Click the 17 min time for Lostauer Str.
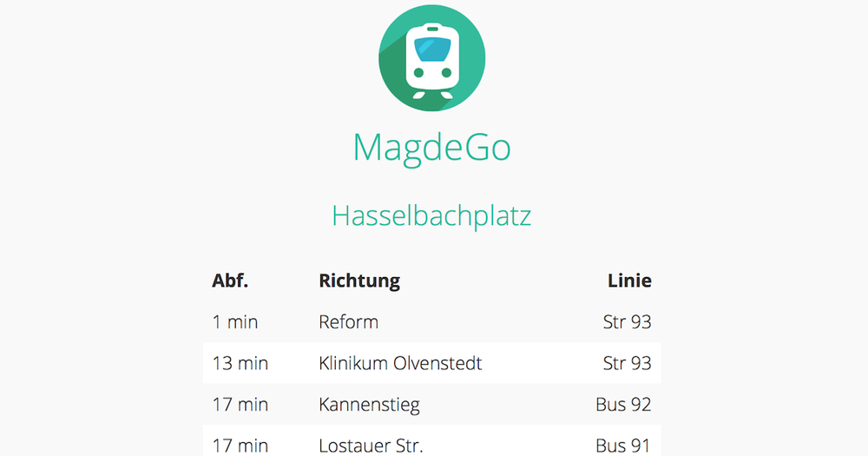Image resolution: width=868 pixels, height=456 pixels. point(240,446)
